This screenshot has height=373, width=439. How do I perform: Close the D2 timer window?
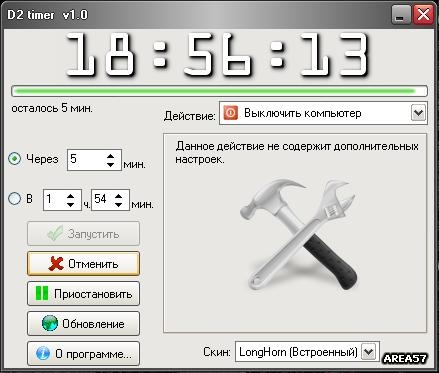pos(423,15)
